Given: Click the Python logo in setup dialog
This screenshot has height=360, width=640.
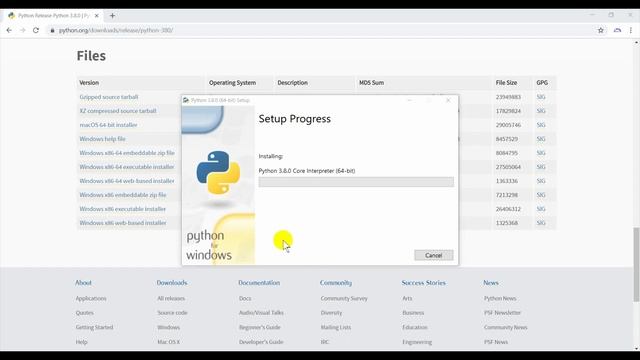Looking at the screenshot, I should (x=218, y=173).
